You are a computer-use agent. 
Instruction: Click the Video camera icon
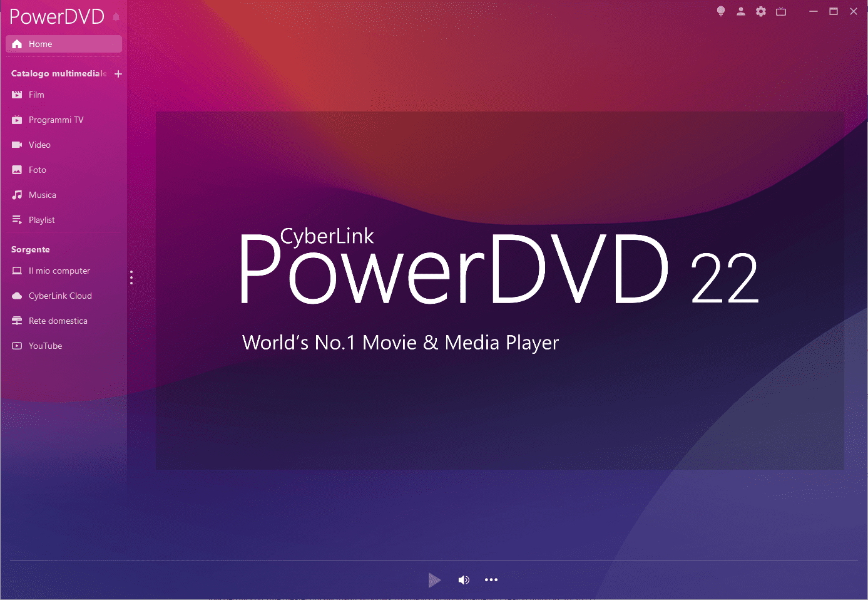coord(17,145)
